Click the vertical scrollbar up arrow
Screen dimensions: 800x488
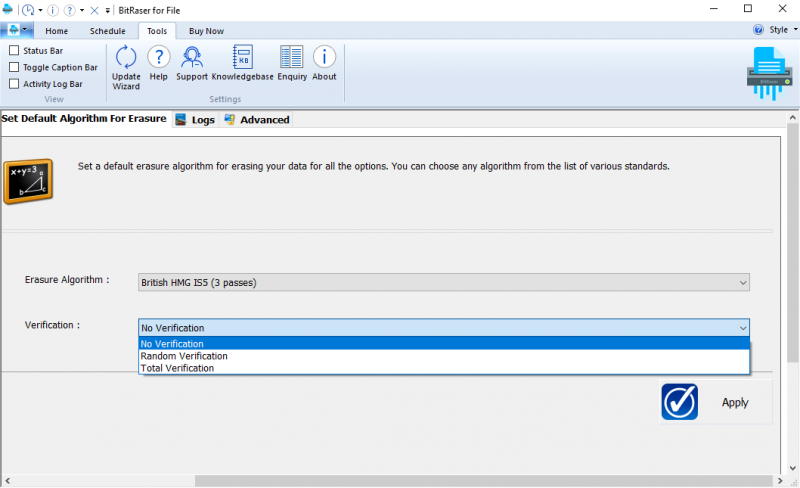click(792, 117)
